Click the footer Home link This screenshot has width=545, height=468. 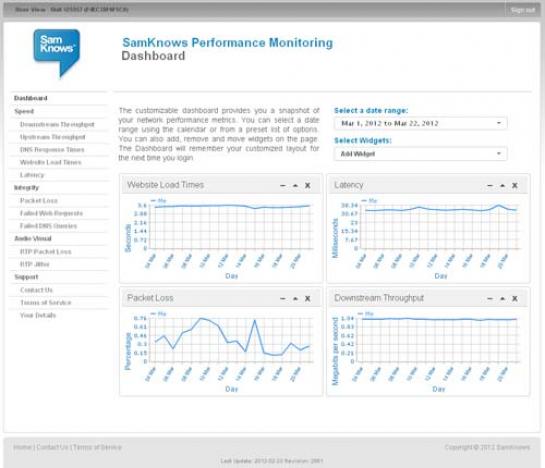pos(23,447)
